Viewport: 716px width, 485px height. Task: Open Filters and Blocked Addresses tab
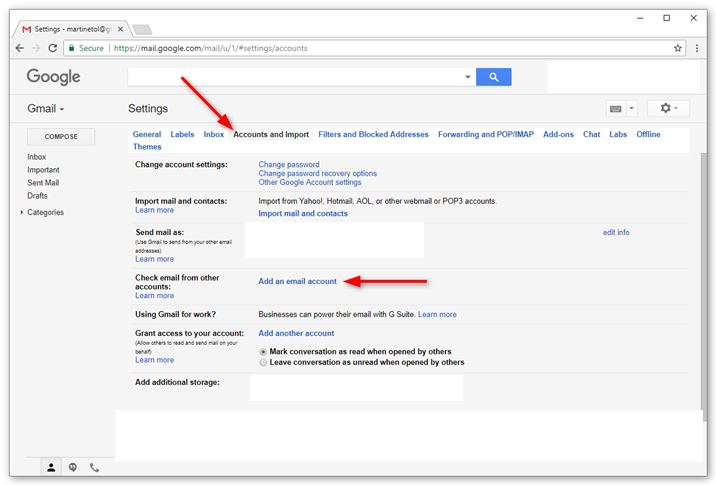373,134
